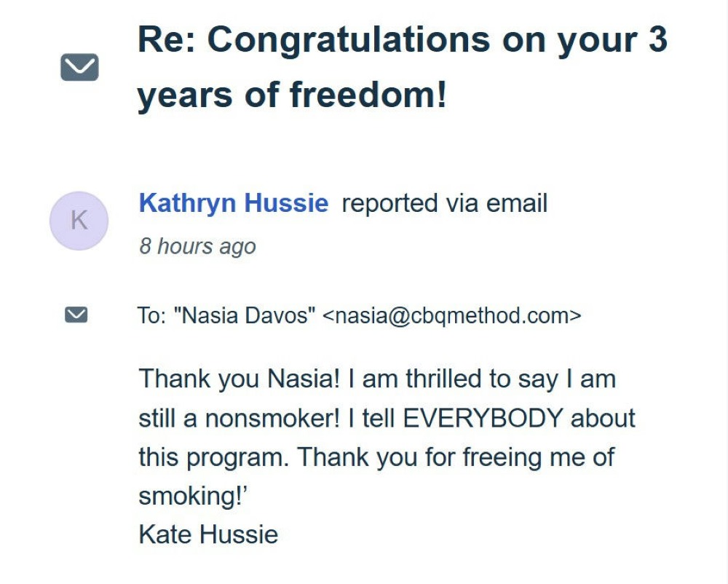Click the "reported via email" text
Viewport: 728px width, 584px height.
[444, 203]
